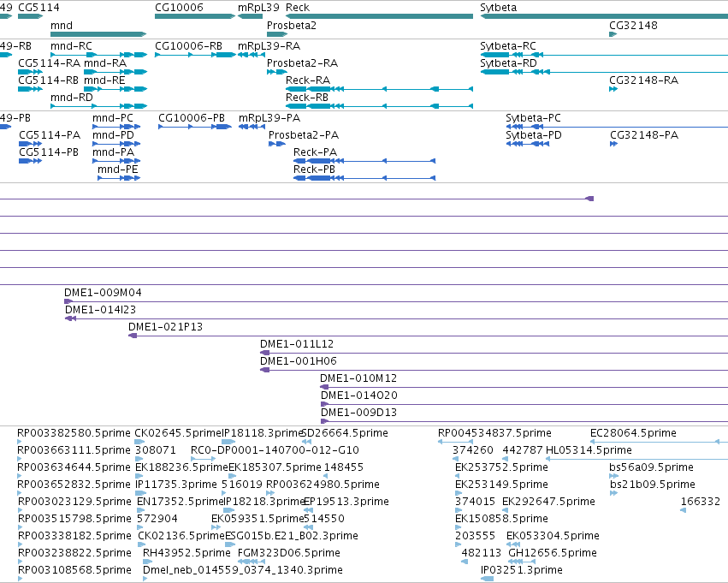Select EST EC28064.5prime
The image size is (728, 583).
point(633,433)
